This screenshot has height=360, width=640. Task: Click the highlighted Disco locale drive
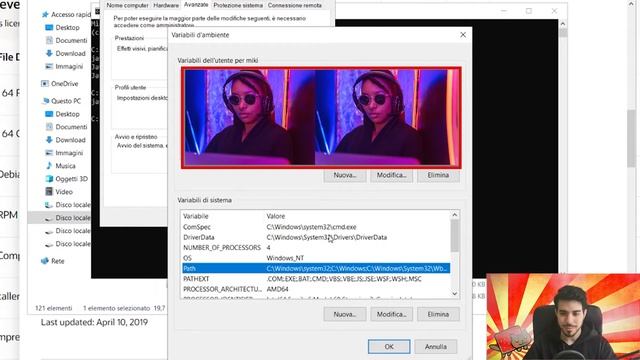(x=60, y=218)
